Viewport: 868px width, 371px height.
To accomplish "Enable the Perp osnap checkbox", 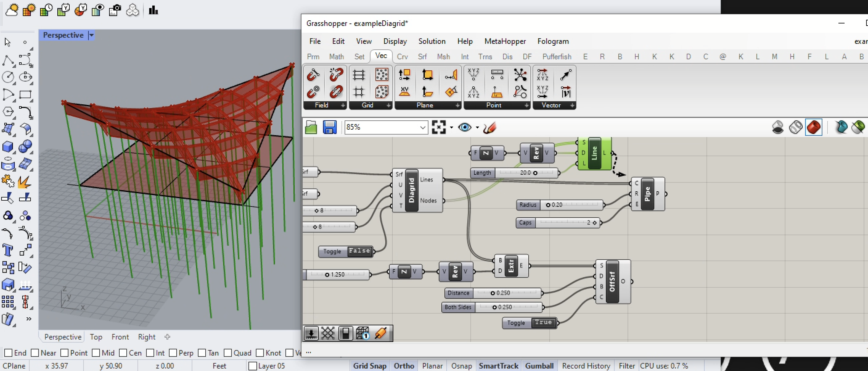I will click(x=173, y=353).
